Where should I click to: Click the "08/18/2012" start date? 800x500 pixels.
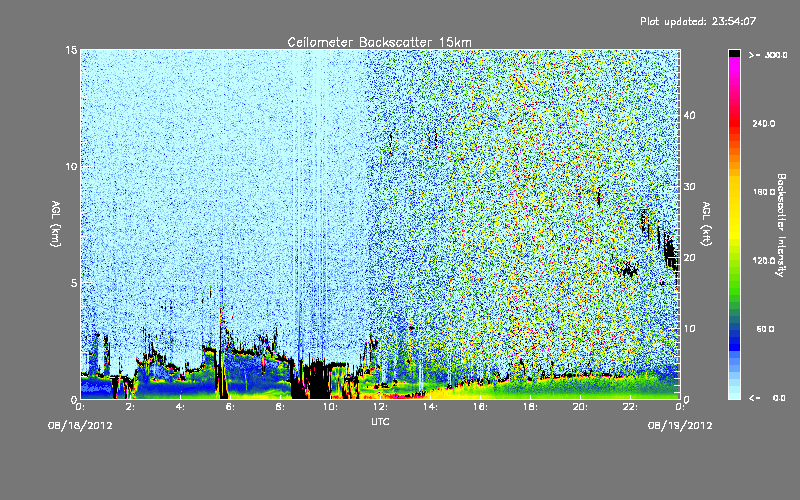(x=80, y=426)
